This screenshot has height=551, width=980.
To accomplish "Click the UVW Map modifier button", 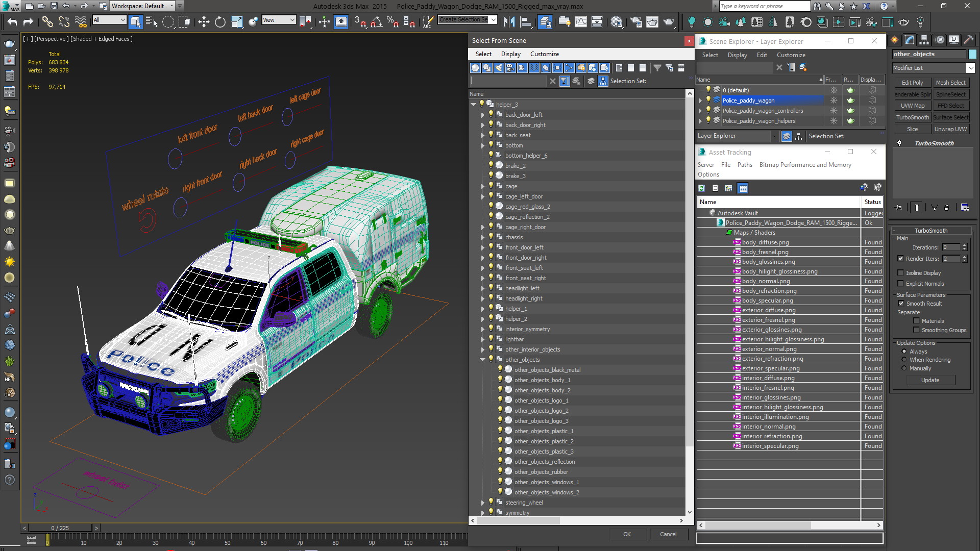I will pyautogui.click(x=912, y=106).
